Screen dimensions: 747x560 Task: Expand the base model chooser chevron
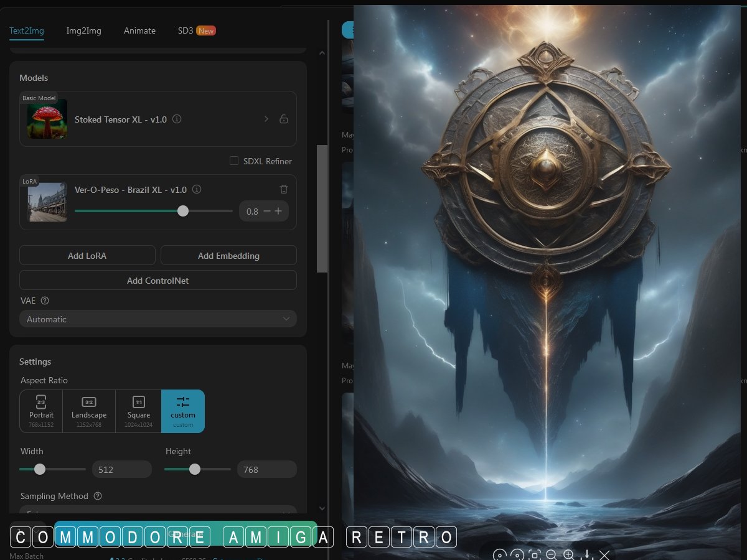(266, 119)
